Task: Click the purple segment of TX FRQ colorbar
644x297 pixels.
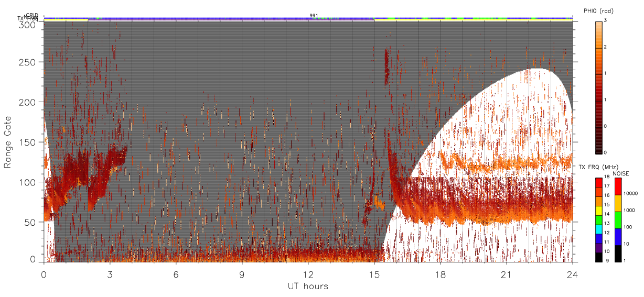Action: tap(598, 248)
